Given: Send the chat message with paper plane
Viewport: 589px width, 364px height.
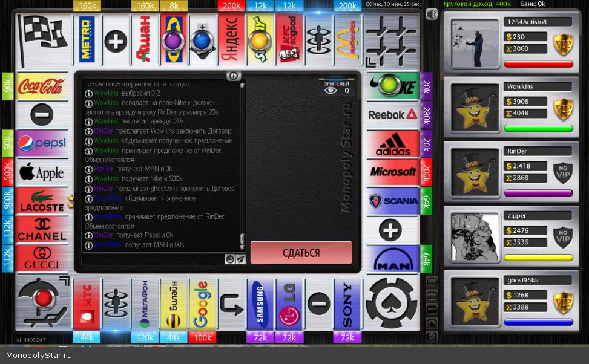Looking at the screenshot, I should tap(240, 259).
